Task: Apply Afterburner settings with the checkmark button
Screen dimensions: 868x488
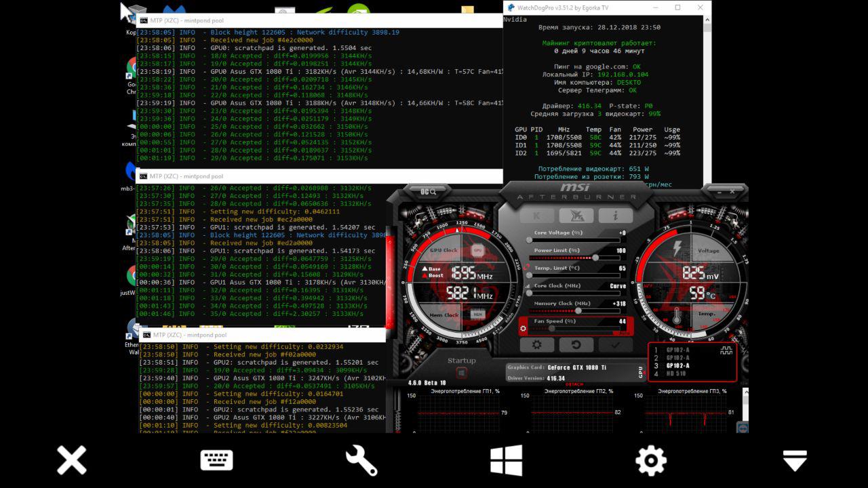Action: click(x=615, y=344)
